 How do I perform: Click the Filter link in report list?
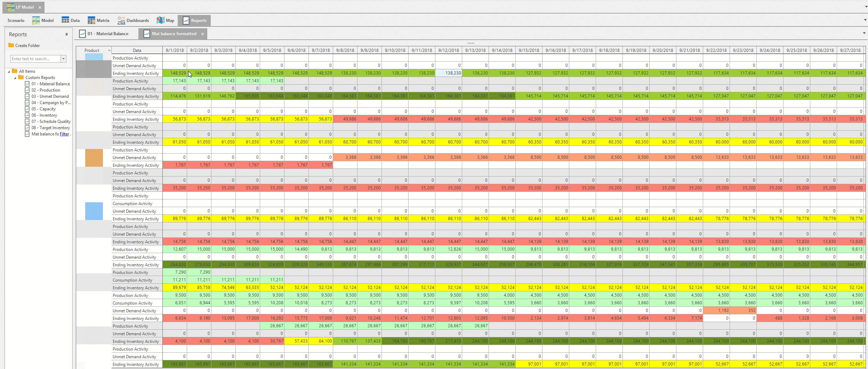[64, 134]
